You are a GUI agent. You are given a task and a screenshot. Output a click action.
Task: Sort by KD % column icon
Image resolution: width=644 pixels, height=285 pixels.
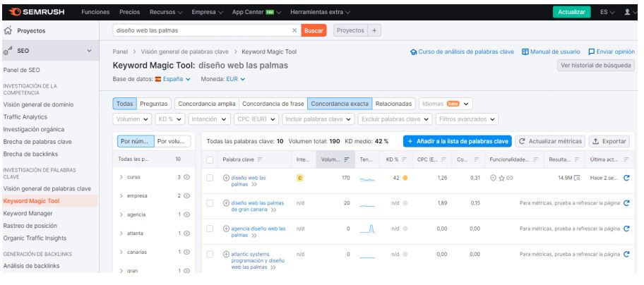click(404, 159)
